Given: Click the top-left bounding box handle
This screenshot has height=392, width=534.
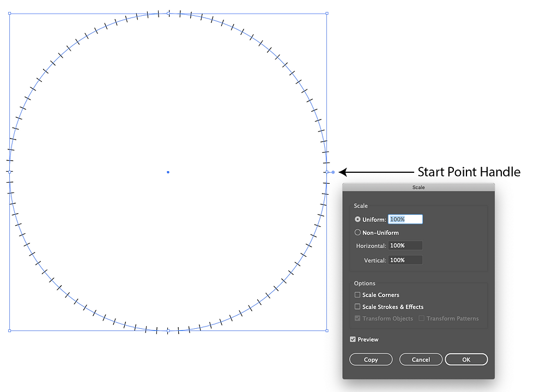Looking at the screenshot, I should tap(10, 14).
